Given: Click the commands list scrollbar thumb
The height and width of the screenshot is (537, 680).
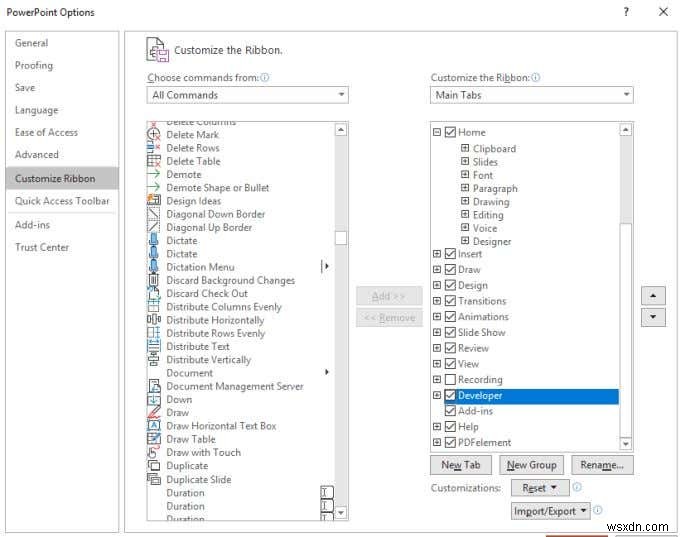Looking at the screenshot, I should click(341, 238).
